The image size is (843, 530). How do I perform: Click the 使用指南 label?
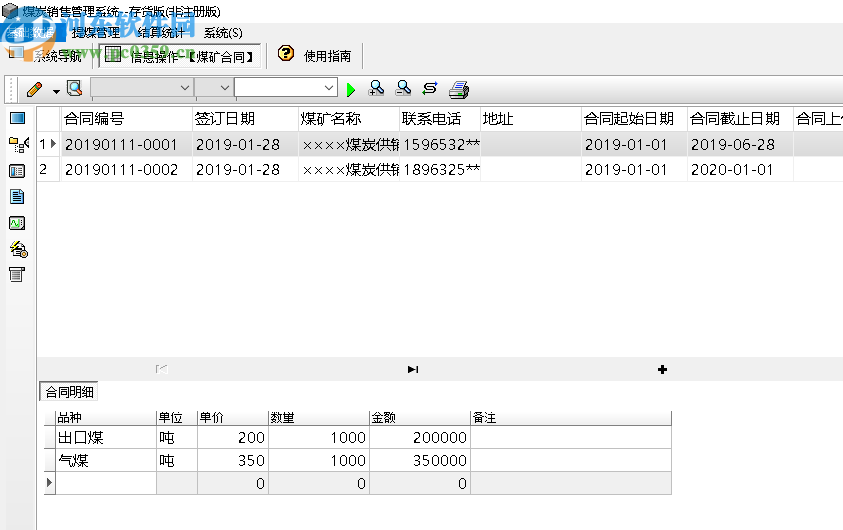[x=327, y=56]
